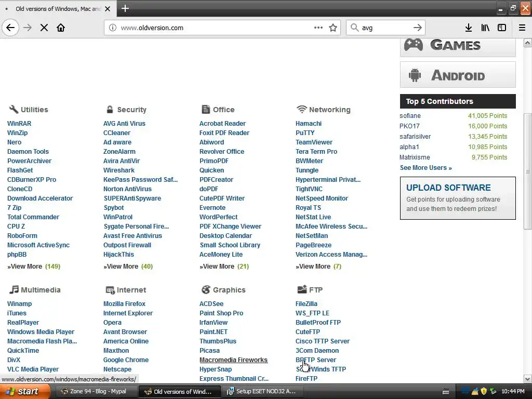The image size is (532, 399).
Task: Open See More Users link
Action: 426,168
